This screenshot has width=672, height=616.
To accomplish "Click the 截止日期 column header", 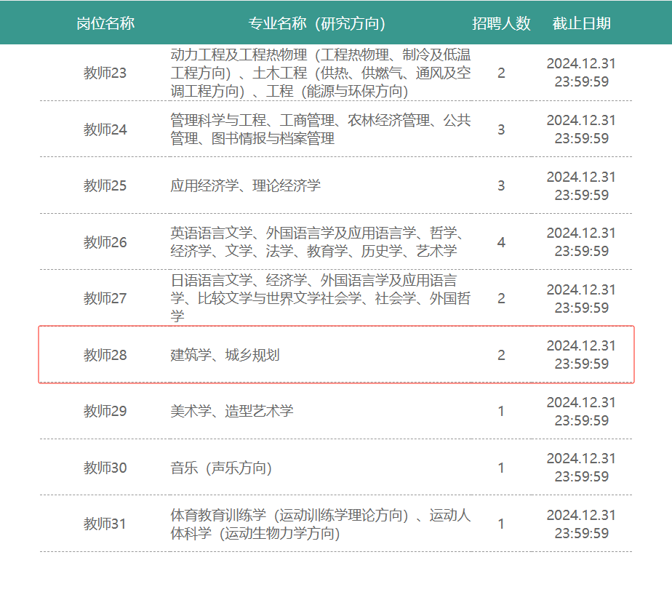I will [x=581, y=23].
